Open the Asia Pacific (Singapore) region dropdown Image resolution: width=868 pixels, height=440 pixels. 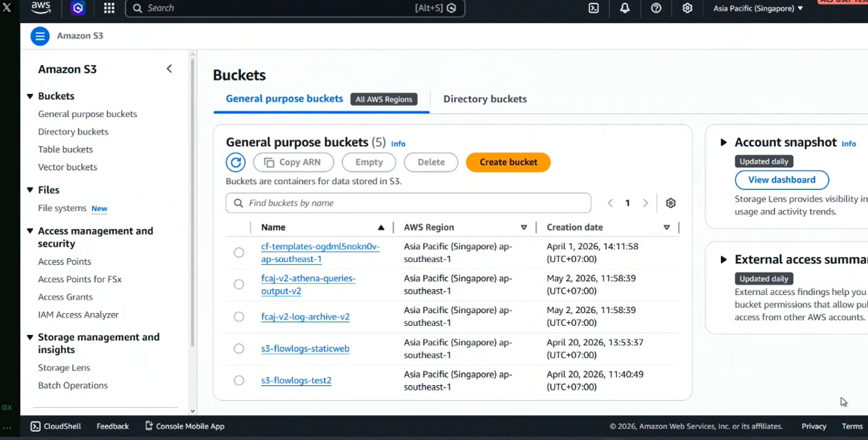758,8
